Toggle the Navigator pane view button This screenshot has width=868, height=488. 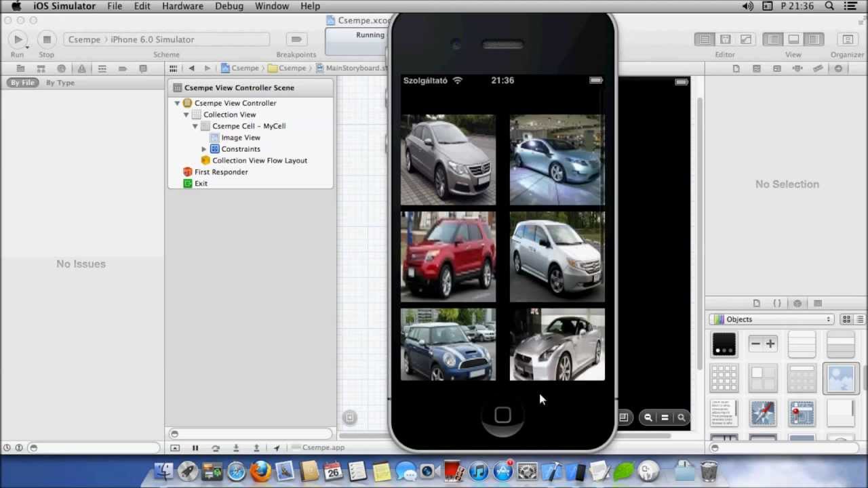point(773,39)
